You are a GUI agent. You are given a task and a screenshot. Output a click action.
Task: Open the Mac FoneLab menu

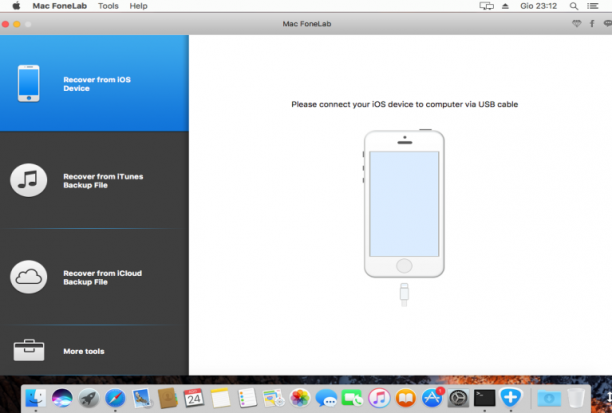click(x=59, y=6)
